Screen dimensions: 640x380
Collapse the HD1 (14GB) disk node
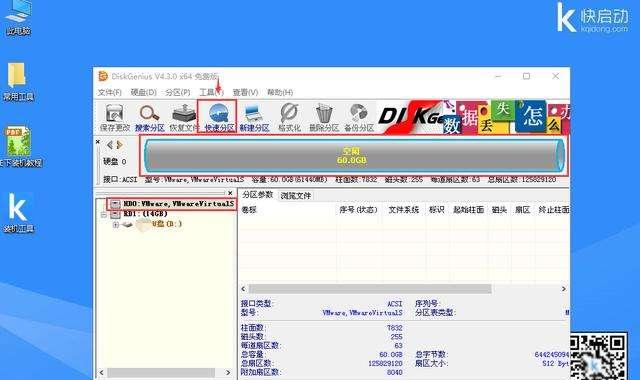(104, 214)
